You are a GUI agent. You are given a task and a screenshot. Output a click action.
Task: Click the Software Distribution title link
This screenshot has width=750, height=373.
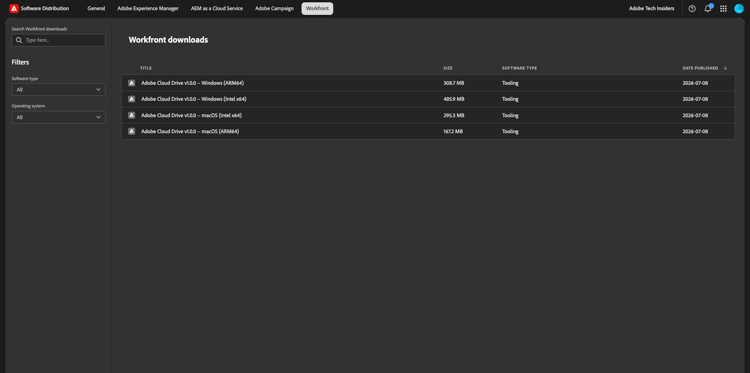[x=44, y=9]
